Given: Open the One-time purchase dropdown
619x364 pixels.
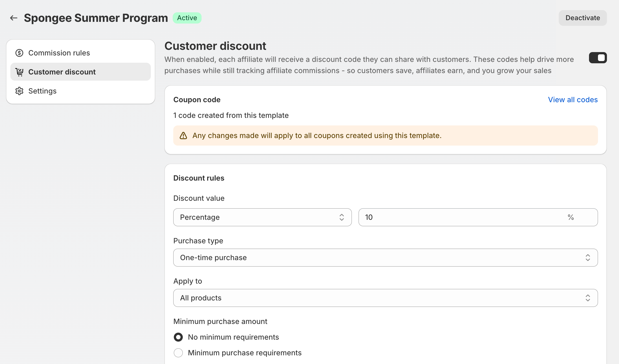Looking at the screenshot, I should (x=385, y=258).
